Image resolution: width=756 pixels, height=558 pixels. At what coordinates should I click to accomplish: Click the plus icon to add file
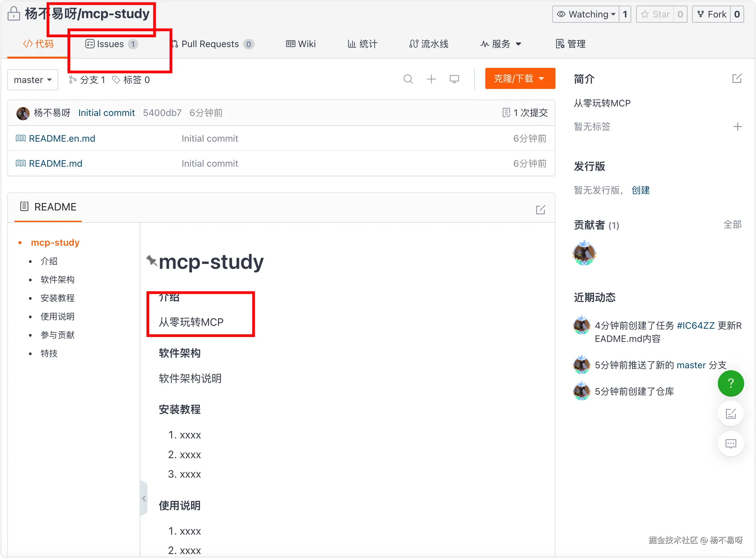[431, 79]
